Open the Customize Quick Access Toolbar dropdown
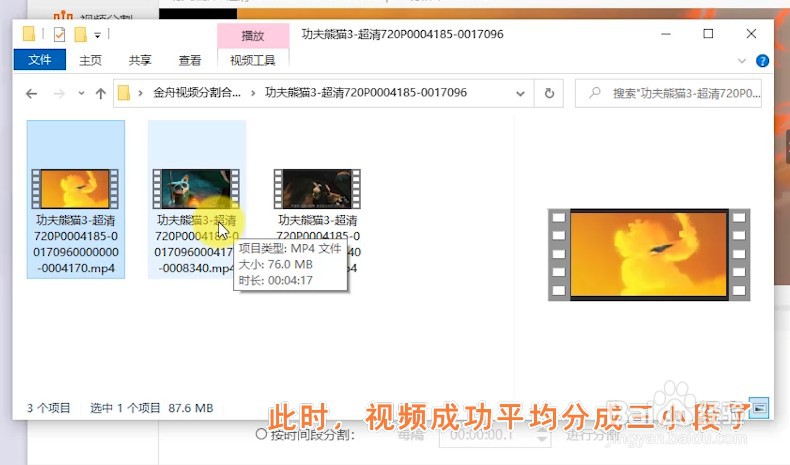 point(97,35)
